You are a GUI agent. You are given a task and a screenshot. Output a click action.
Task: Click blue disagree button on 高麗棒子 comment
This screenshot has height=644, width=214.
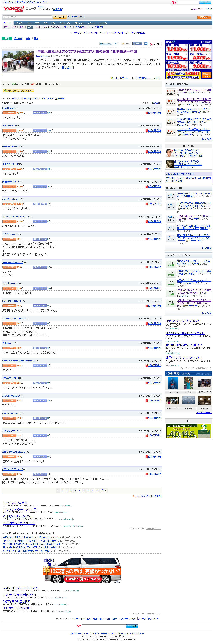tap(40, 186)
